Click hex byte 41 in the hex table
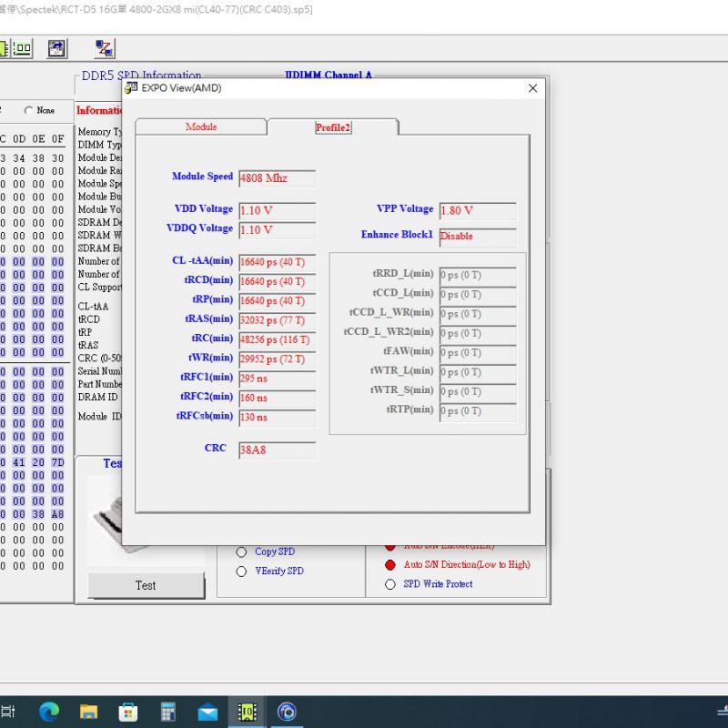Image resolution: width=728 pixels, height=728 pixels. [19, 463]
